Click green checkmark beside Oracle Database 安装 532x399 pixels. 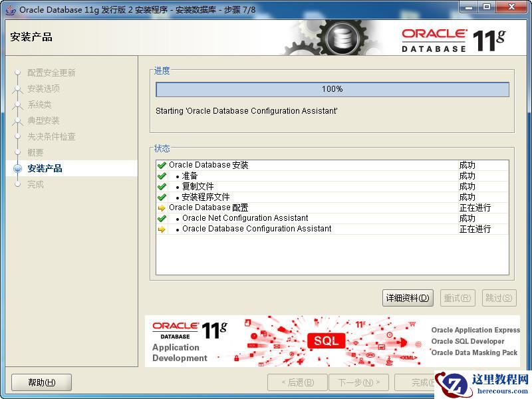pos(162,165)
